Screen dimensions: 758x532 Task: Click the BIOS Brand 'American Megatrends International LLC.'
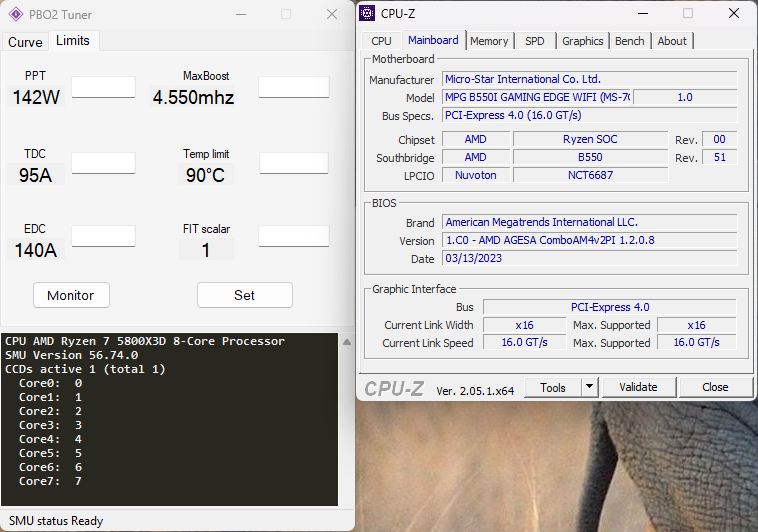590,222
